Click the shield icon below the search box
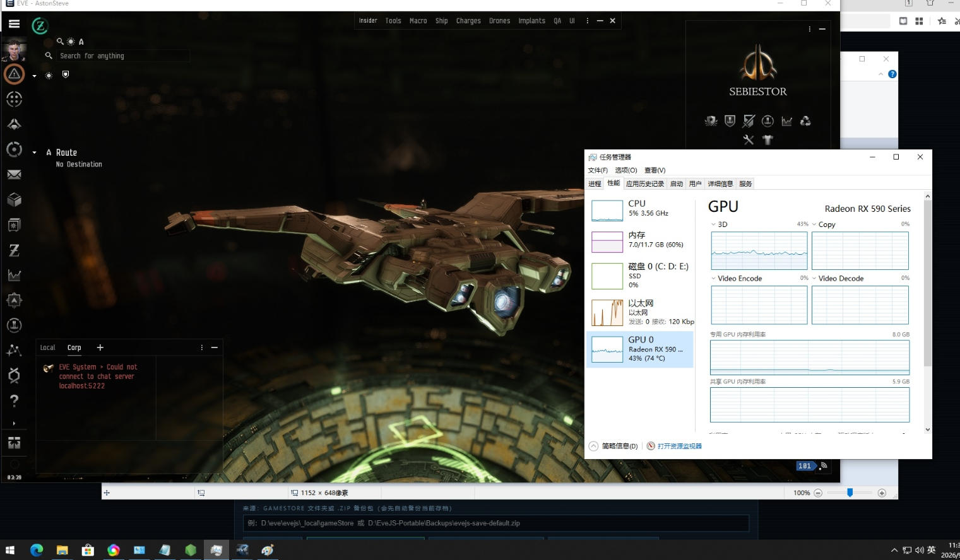Viewport: 960px width, 560px height. click(66, 74)
